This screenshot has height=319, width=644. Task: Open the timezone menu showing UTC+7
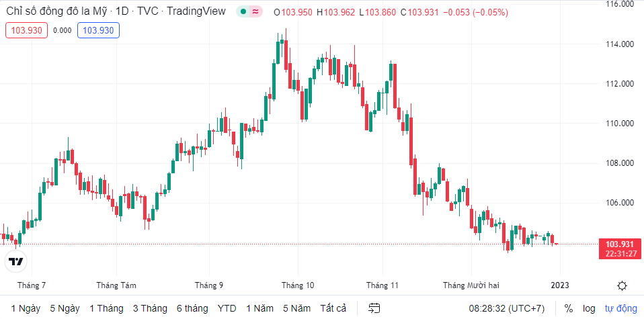507,308
